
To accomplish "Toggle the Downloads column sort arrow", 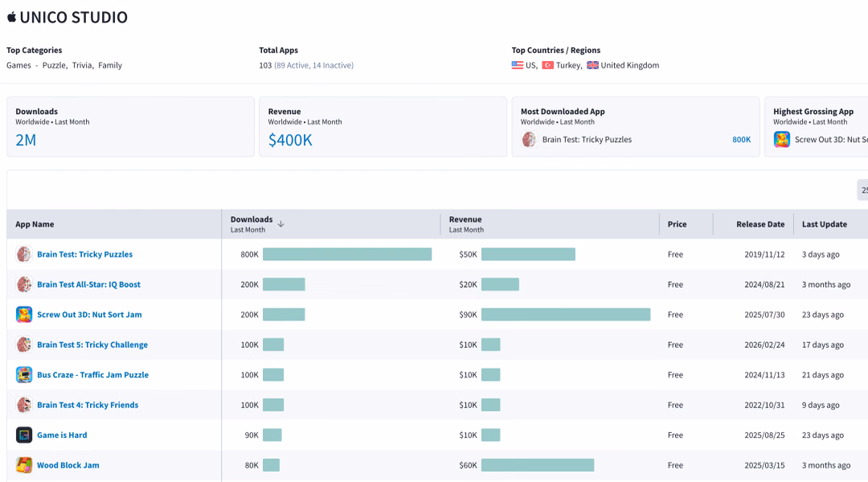I will (x=280, y=224).
